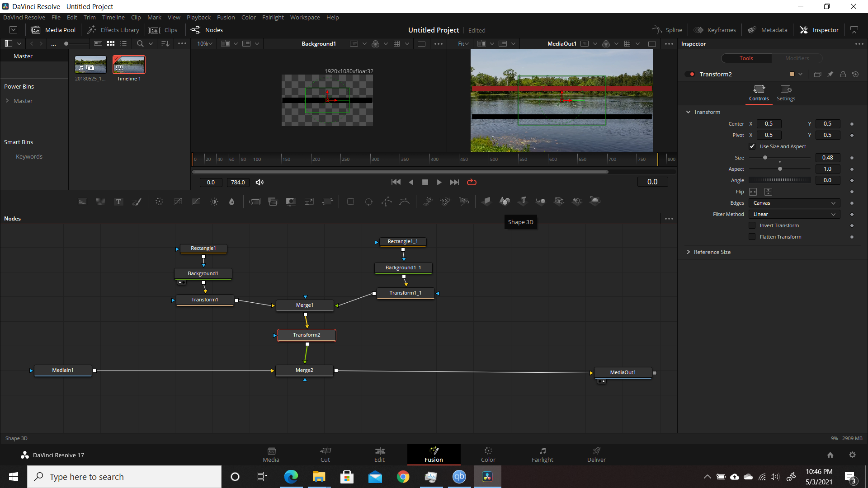
Task: Open the Playback menu
Action: 198,18
